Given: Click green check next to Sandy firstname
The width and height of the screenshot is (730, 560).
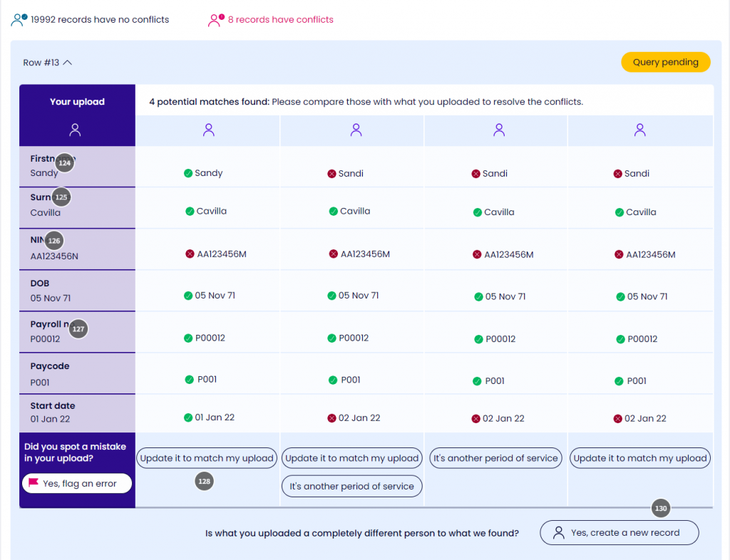Looking at the screenshot, I should (188, 173).
